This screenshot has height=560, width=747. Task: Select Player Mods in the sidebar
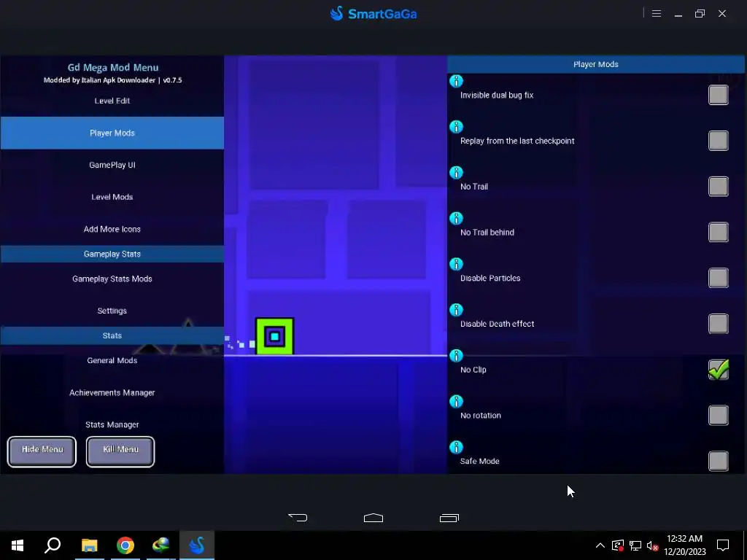click(112, 133)
